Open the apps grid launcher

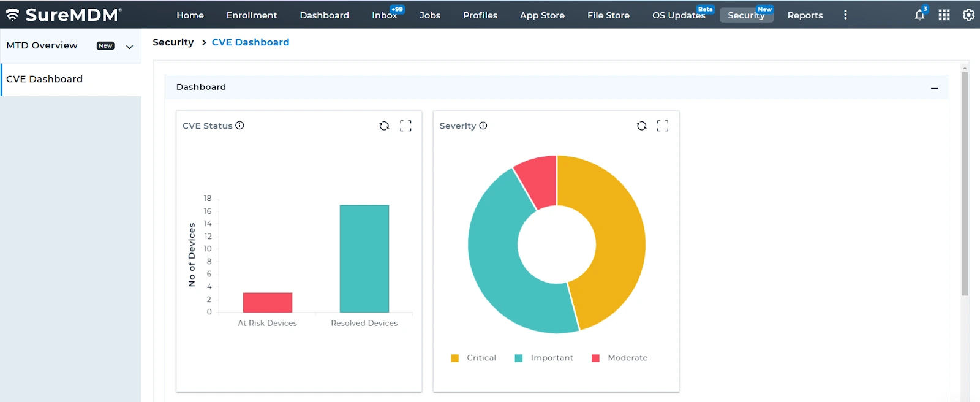[944, 15]
